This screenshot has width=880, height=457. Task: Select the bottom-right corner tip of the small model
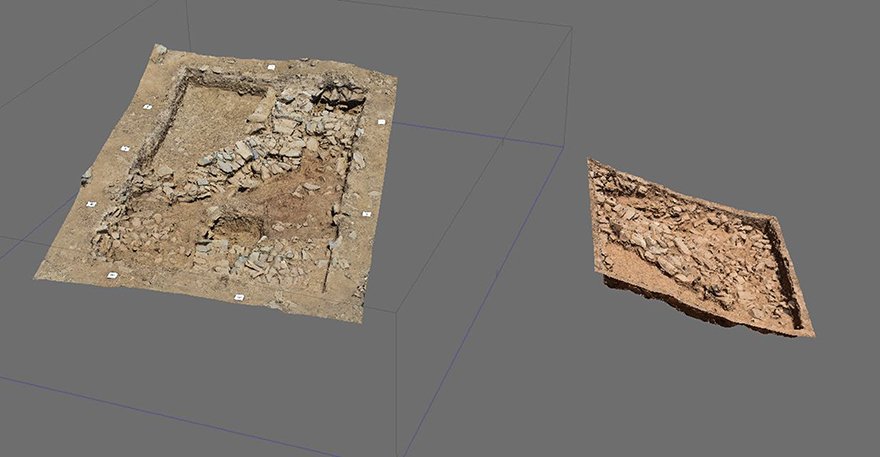tap(811, 334)
